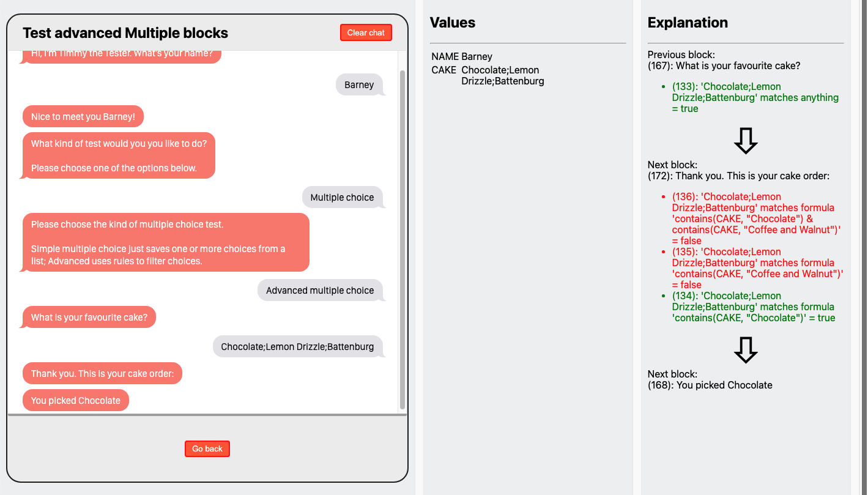Viewport: 868px width, 495px height.
Task: Select the 'Chocolate;Lemon Drizzle;Battenburg' chat reply
Action: (x=297, y=347)
